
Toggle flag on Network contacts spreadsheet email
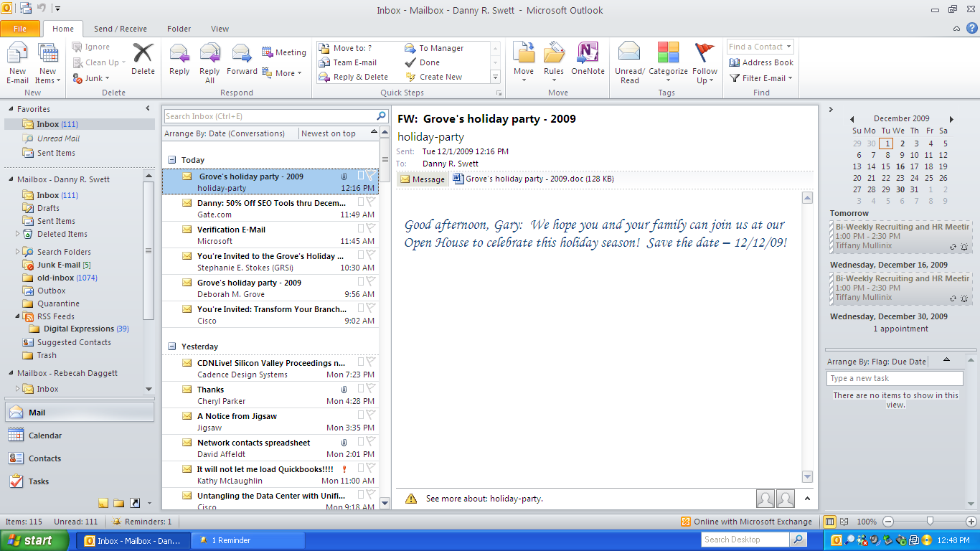370,442
